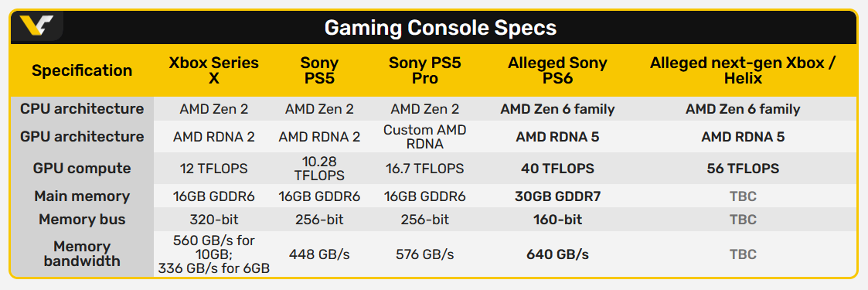Click the Memory bus row label

point(82,220)
